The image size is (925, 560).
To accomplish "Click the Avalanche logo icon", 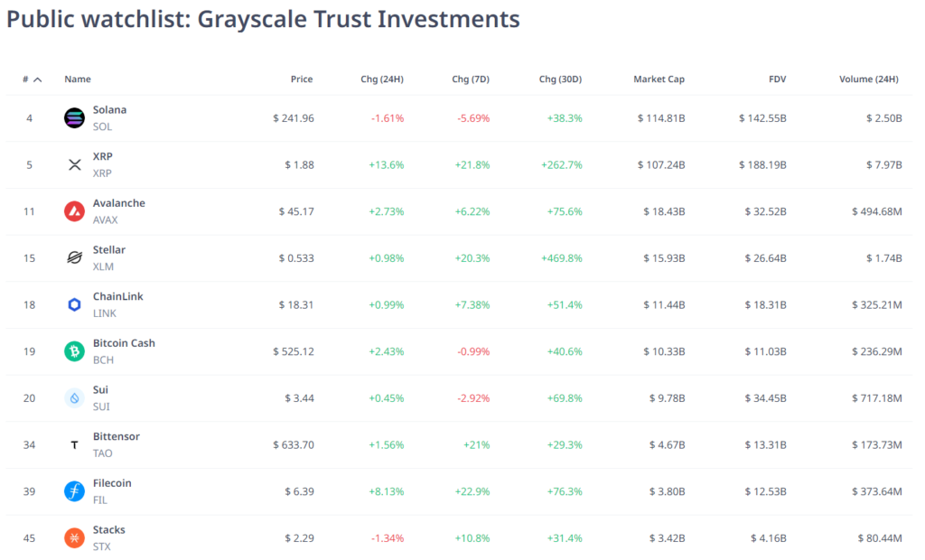I will coord(76,210).
